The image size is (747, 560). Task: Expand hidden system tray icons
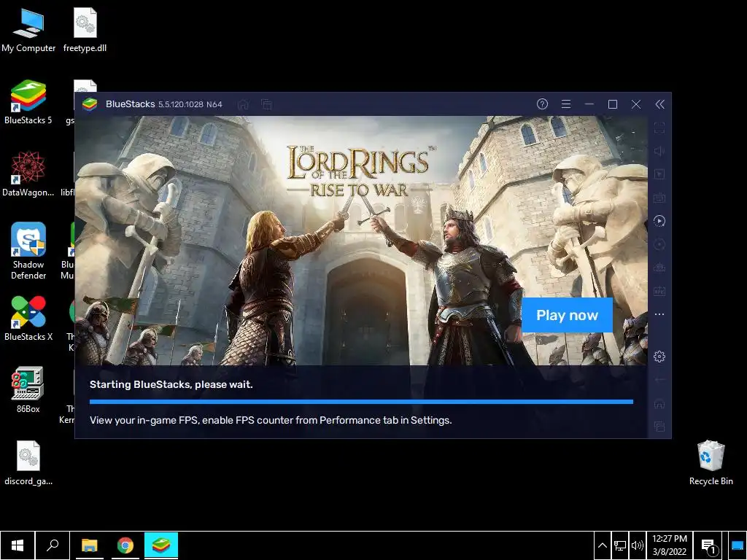(x=602, y=545)
